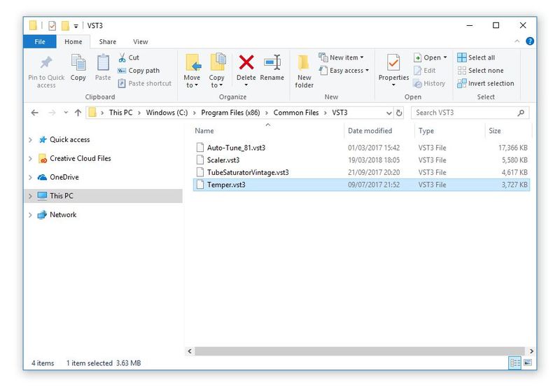Expand the Quick access tree node
This screenshot has height=392, width=560.
pyautogui.click(x=30, y=140)
